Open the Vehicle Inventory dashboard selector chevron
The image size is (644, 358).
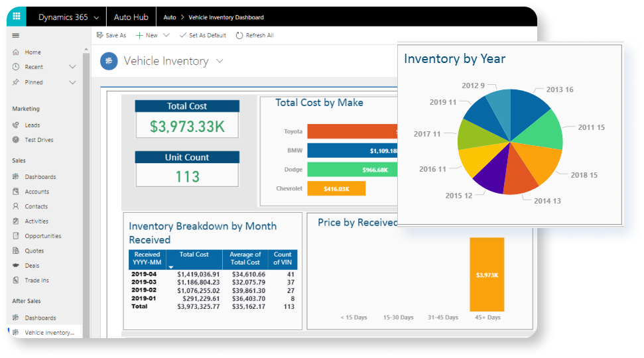220,61
